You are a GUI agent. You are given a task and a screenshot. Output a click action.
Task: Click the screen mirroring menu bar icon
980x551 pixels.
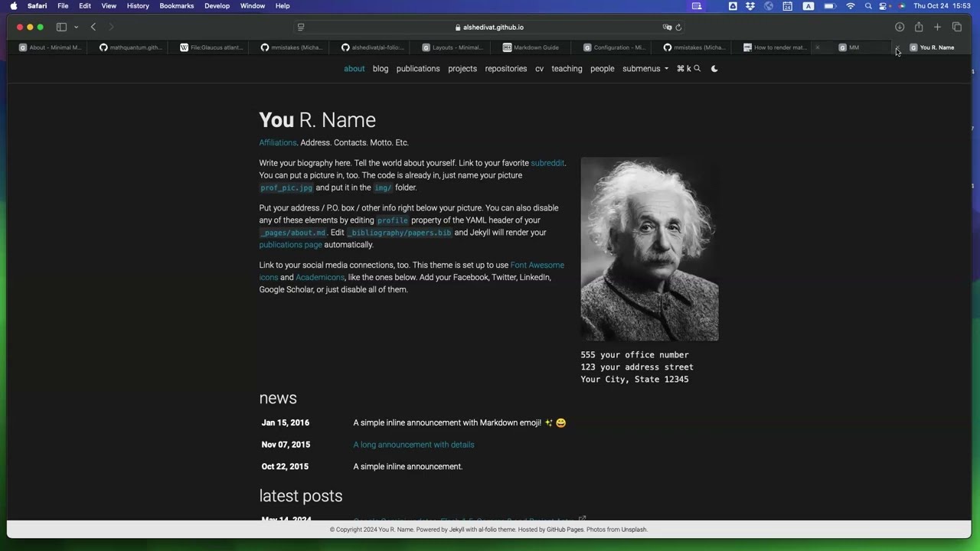tap(696, 5)
